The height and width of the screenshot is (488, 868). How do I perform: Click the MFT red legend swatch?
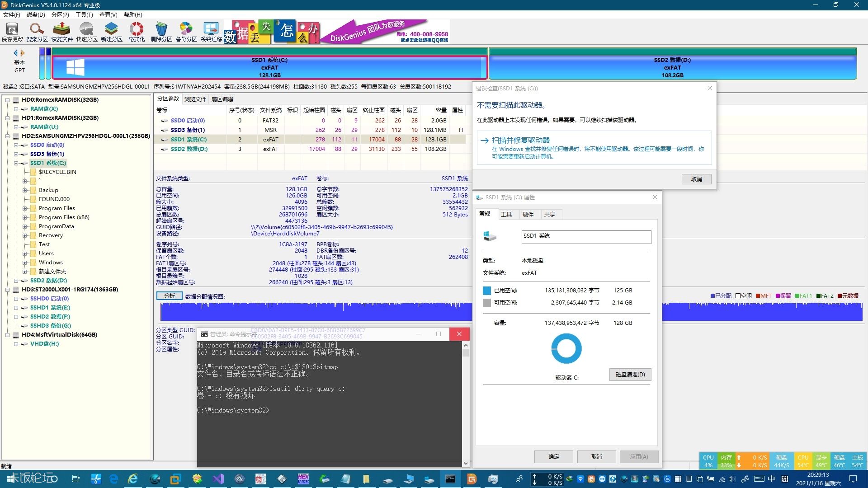click(x=758, y=296)
